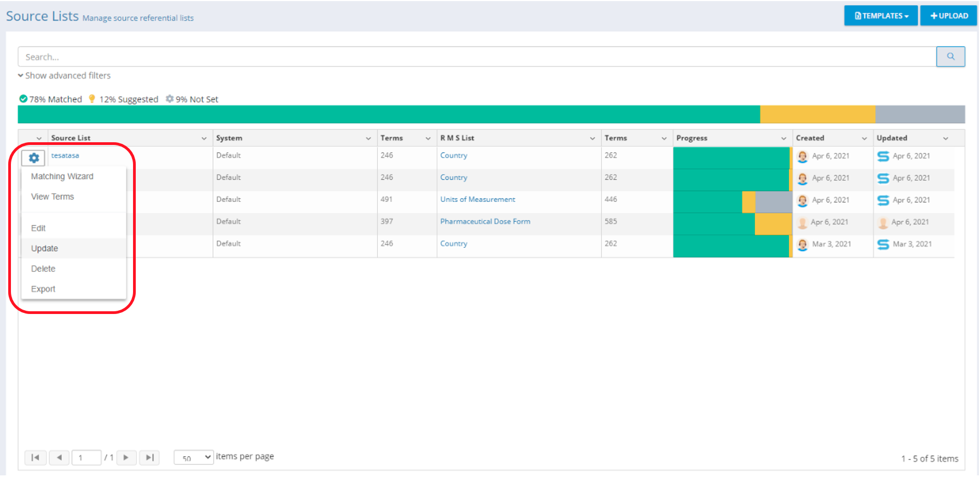The image size is (980, 477).
Task: Open the Source List column header menu
Action: [204, 138]
